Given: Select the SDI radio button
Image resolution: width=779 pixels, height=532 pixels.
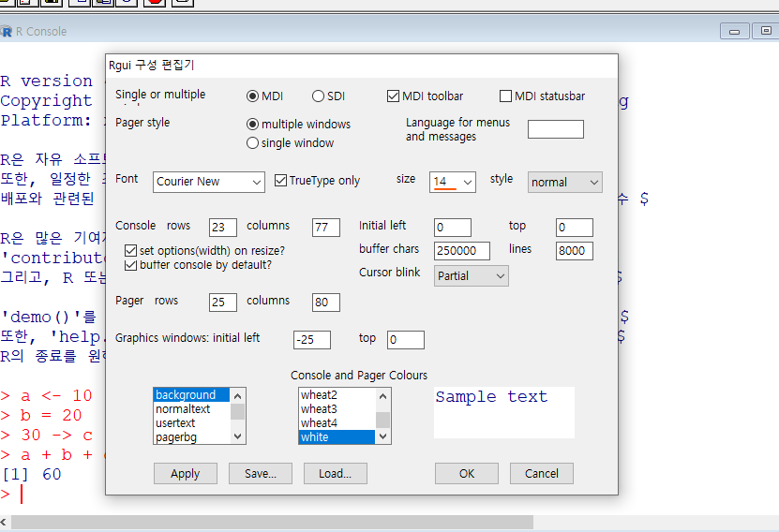Looking at the screenshot, I should click(x=318, y=96).
